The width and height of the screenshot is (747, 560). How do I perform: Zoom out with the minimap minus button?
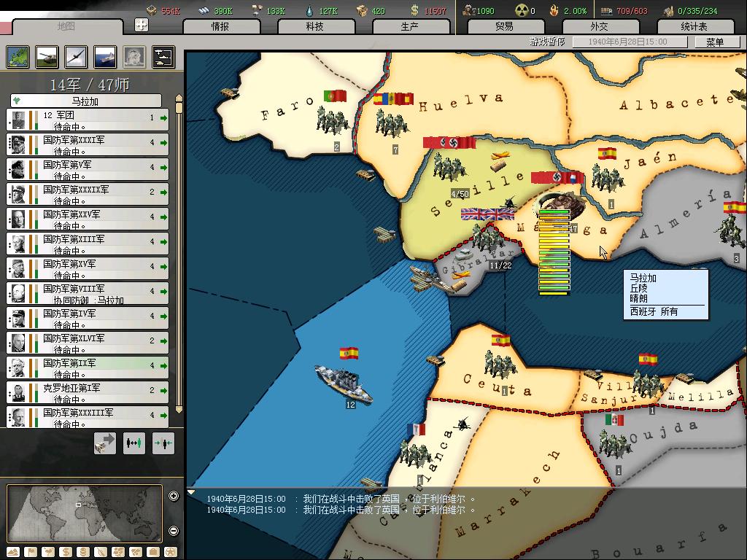click(x=174, y=531)
